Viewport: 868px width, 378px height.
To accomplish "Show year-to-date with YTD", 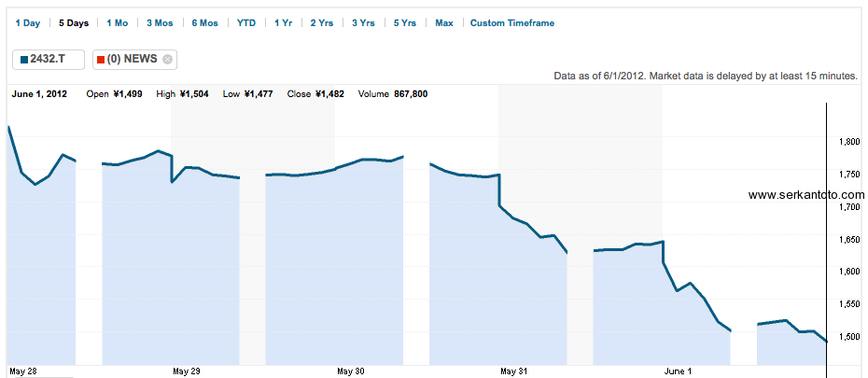I will coord(246,23).
